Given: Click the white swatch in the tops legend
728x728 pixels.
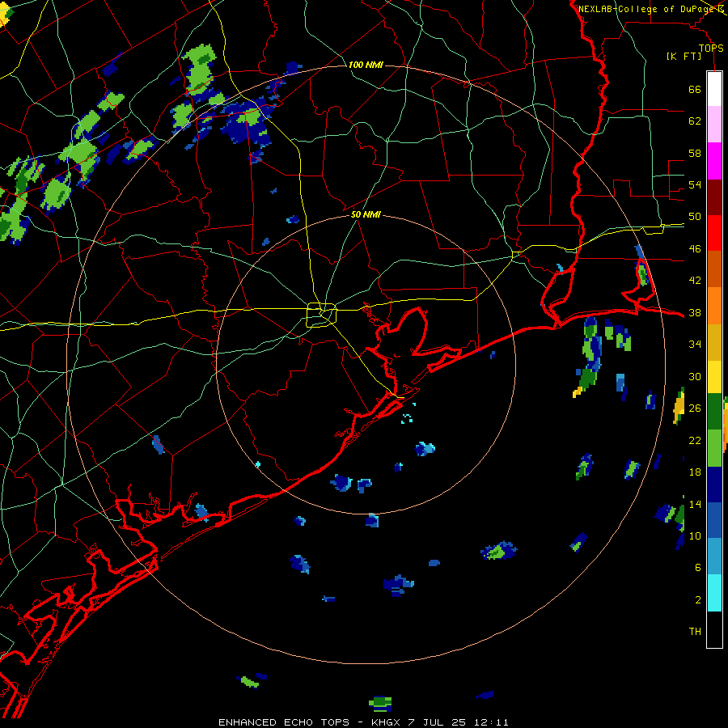Looking at the screenshot, I should coord(714,89).
